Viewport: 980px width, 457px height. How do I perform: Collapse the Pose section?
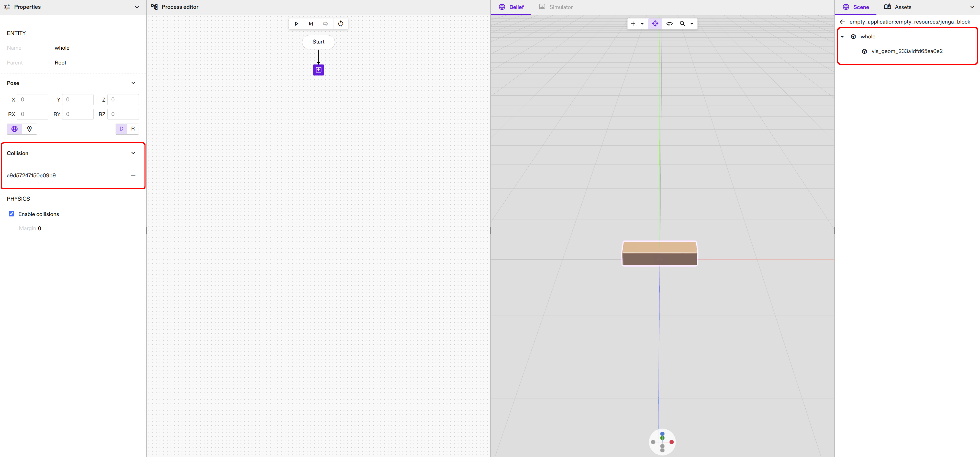(133, 83)
